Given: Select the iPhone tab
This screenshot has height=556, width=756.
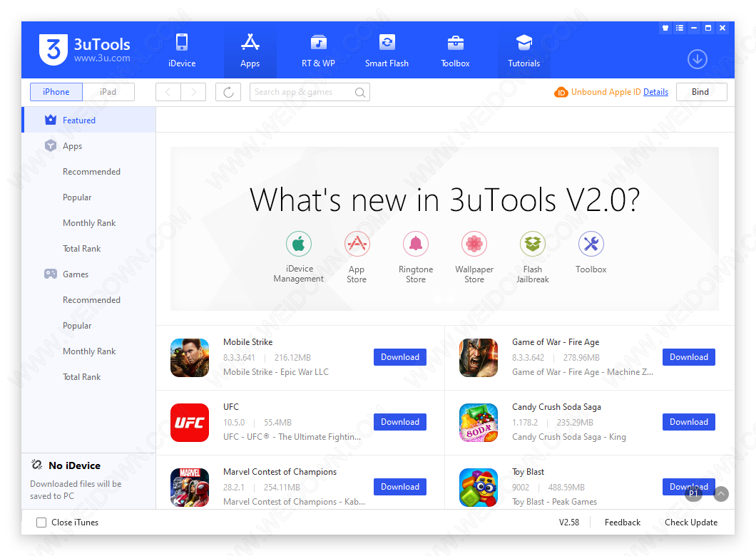Looking at the screenshot, I should click(56, 92).
